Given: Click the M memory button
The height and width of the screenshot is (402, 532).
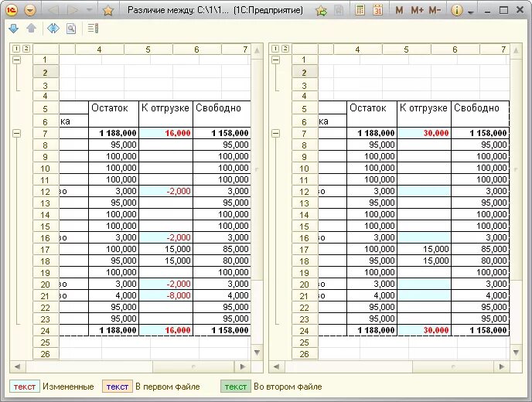Looking at the screenshot, I should [399, 10].
